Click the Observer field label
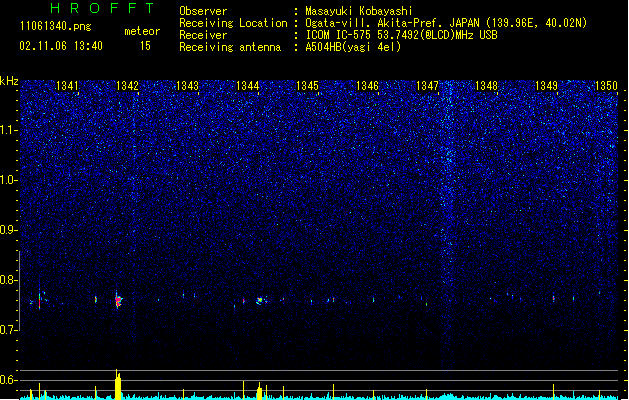Image resolution: width=629 pixels, height=400 pixels. coord(203,11)
